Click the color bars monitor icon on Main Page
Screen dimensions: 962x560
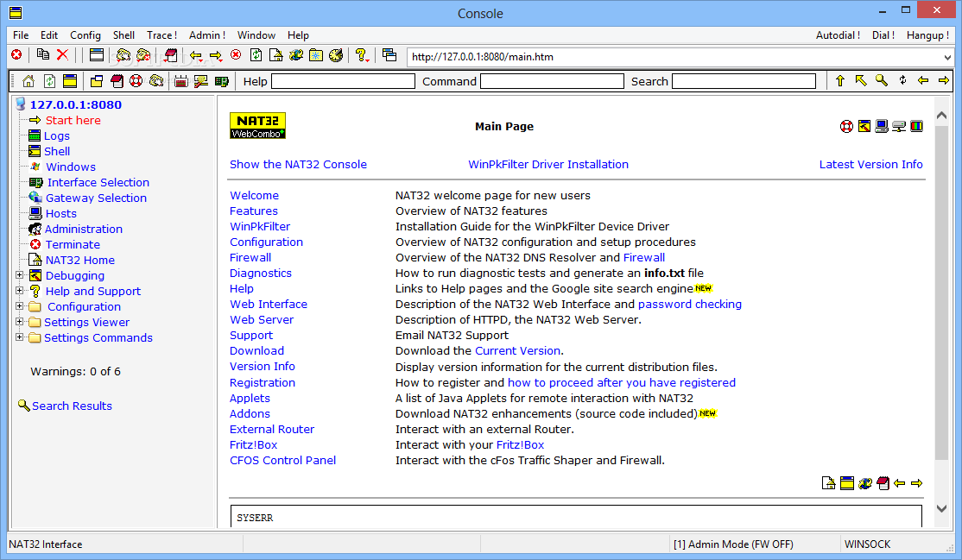pos(916,126)
